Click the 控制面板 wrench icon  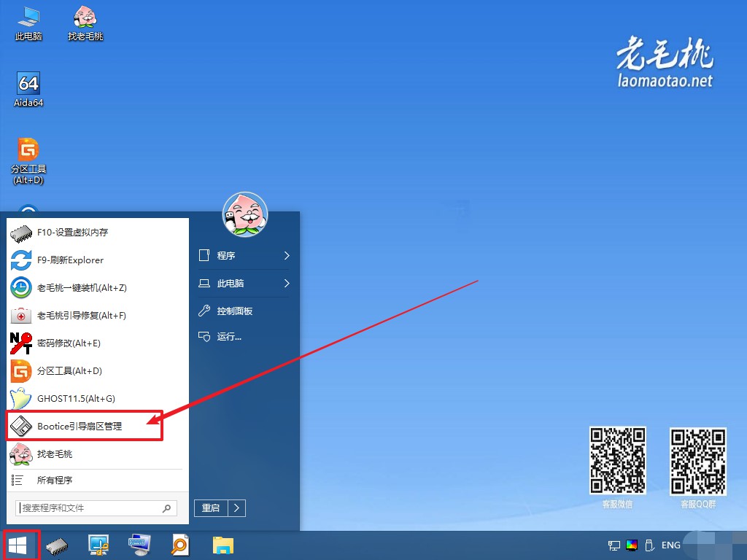point(204,311)
